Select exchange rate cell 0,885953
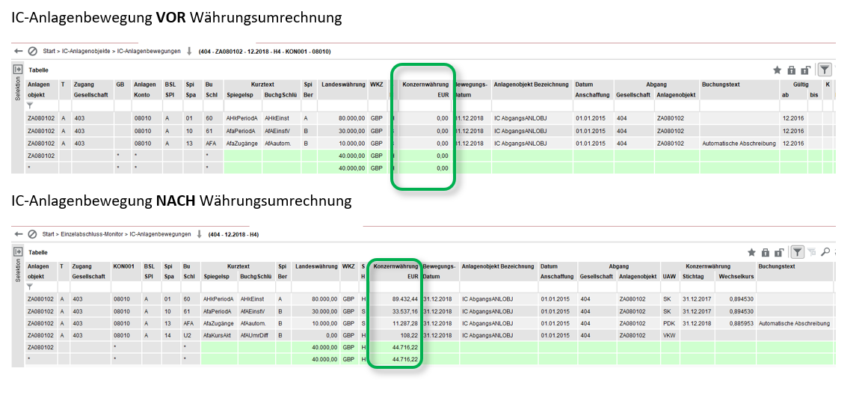 tap(736, 323)
